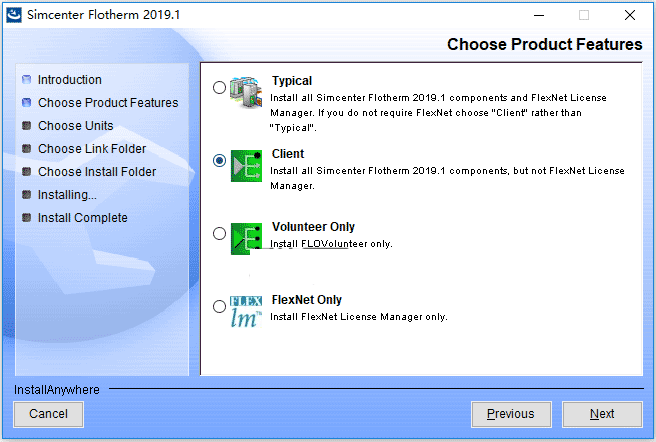The image size is (656, 442).
Task: Click "Install FLOVolunteer only." description
Action: (331, 244)
